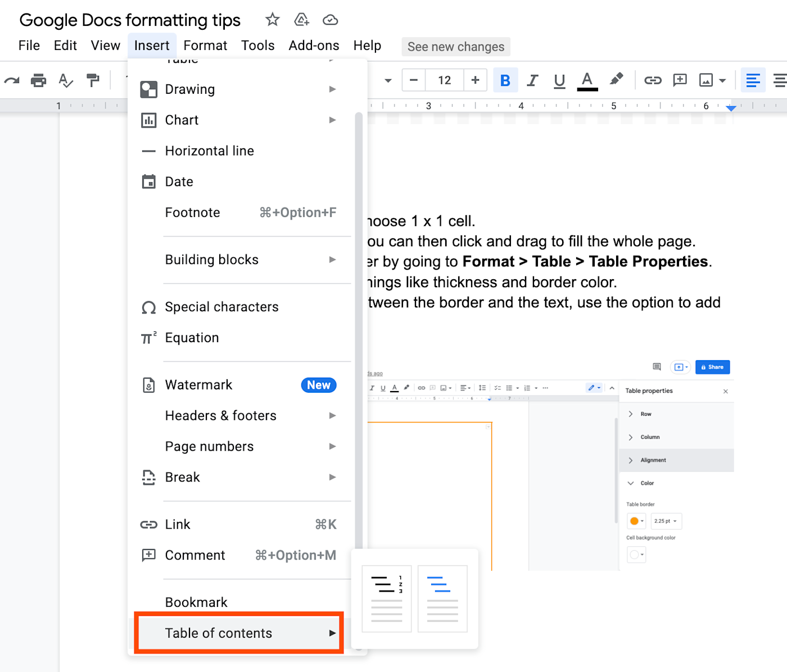Open the Format menu
This screenshot has height=672, width=787.
pyautogui.click(x=205, y=46)
